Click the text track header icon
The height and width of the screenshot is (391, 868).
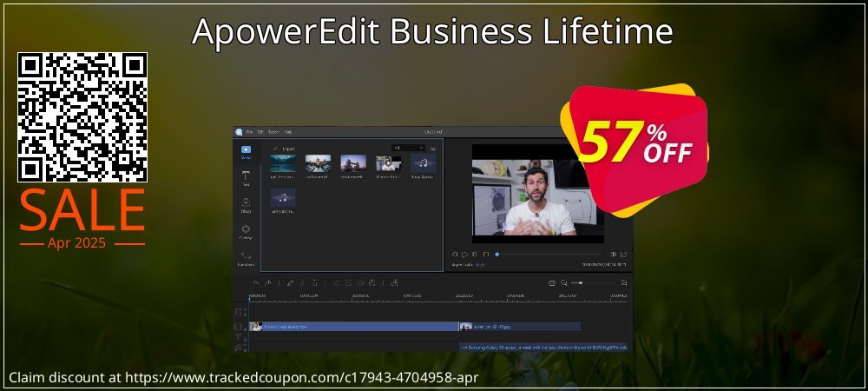click(x=239, y=337)
